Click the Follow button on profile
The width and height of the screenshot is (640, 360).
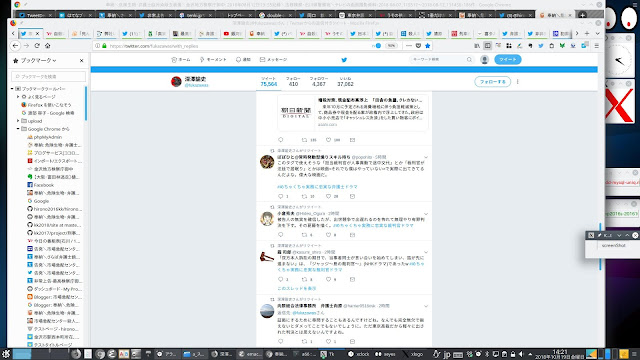(492, 82)
